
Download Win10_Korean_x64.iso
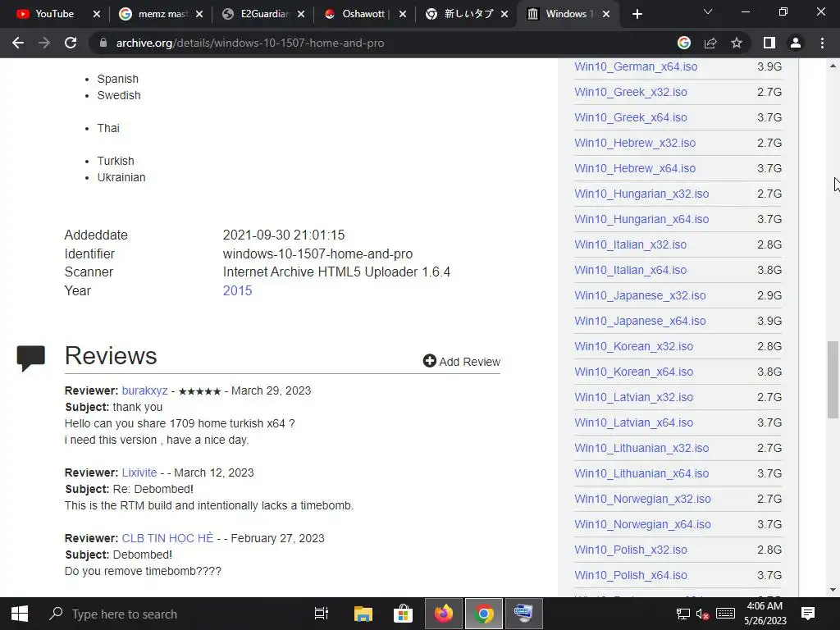pyautogui.click(x=634, y=372)
